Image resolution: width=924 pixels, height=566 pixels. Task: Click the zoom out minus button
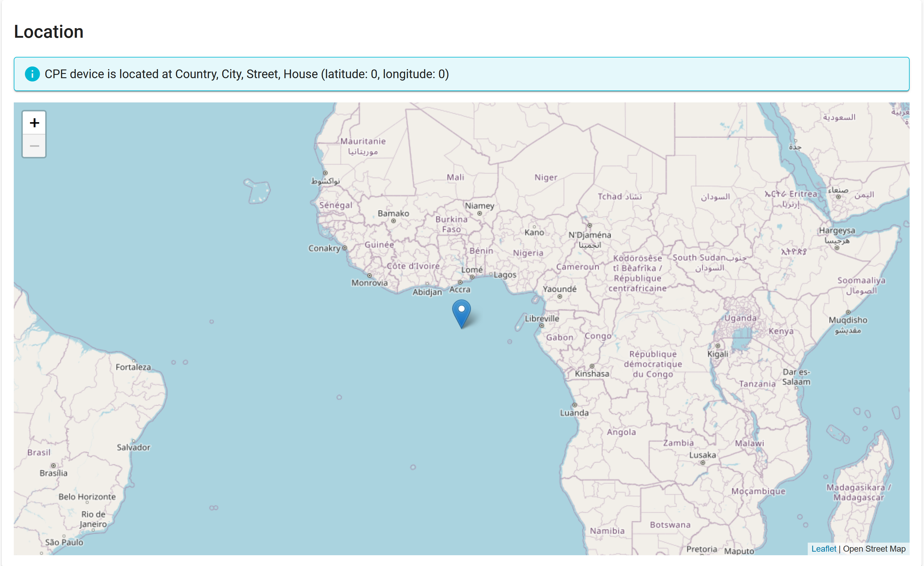pos(34,146)
